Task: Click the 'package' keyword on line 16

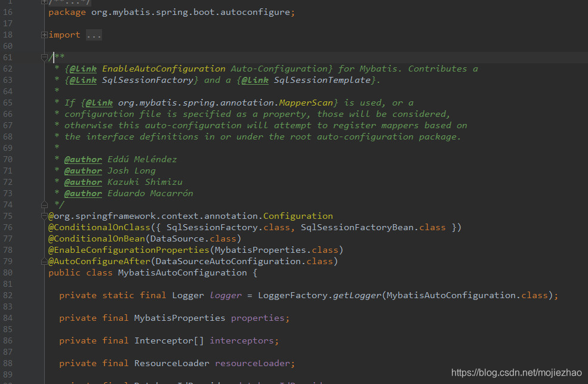Action: 67,13
